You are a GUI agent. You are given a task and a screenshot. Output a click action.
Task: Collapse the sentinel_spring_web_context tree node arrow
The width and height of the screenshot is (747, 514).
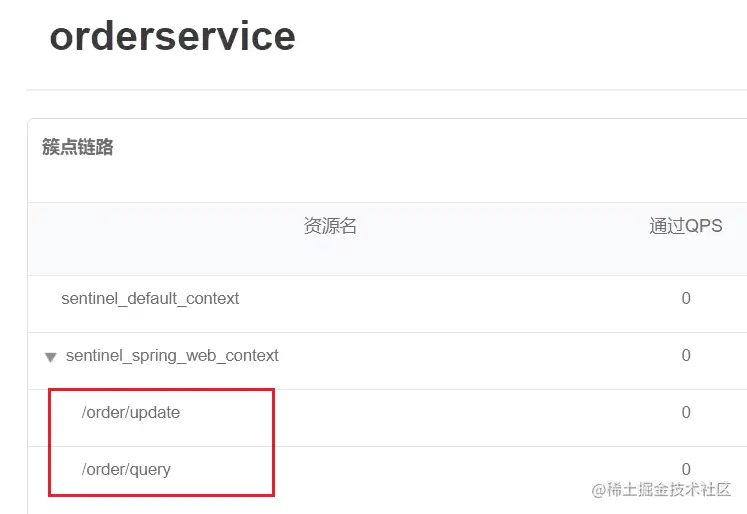50,357
